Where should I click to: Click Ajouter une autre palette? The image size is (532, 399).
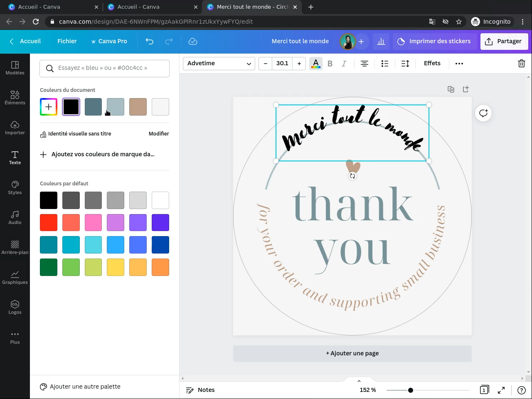(80, 387)
